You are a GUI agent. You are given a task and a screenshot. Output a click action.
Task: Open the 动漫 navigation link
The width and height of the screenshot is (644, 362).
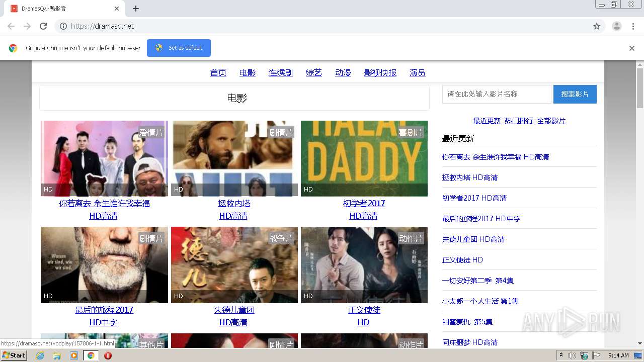[x=343, y=73]
